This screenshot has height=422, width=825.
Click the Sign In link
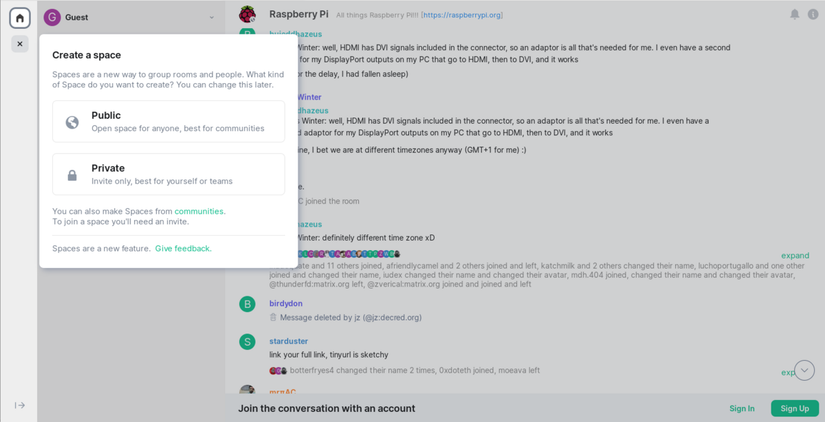742,408
